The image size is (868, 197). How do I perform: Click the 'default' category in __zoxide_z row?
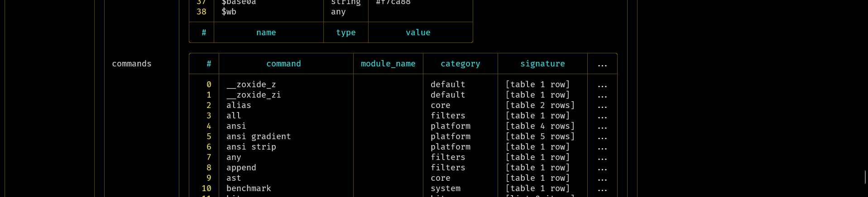tap(448, 84)
